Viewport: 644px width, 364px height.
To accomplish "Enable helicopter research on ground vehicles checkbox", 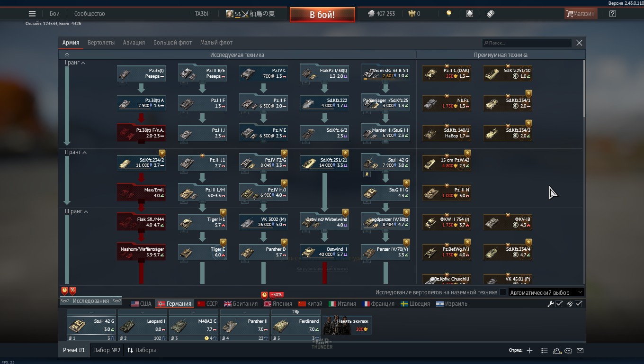I will (503, 292).
